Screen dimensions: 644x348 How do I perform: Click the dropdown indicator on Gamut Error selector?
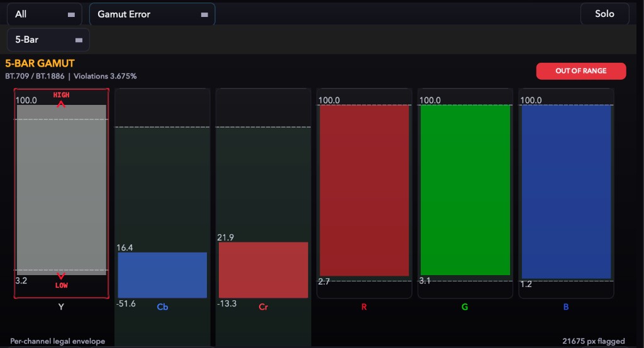204,15
